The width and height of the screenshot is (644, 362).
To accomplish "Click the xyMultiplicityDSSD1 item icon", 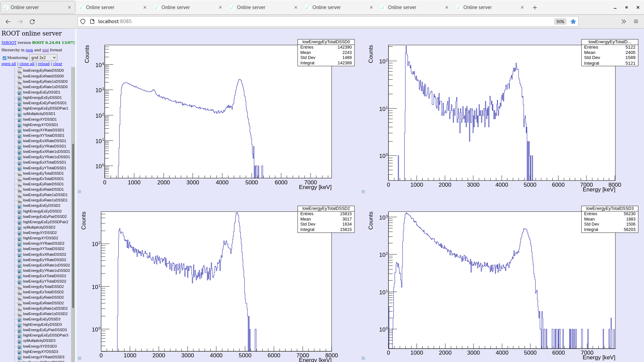I will (20, 114).
